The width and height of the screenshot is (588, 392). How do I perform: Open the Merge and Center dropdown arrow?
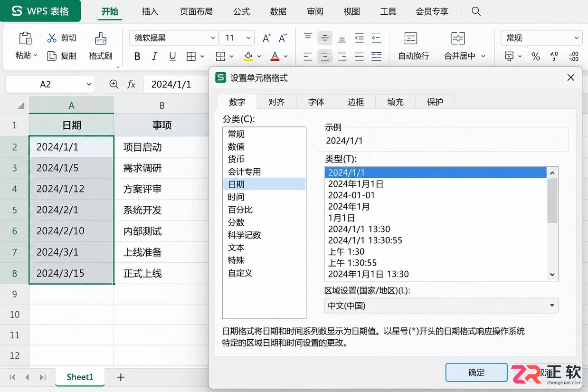pos(484,56)
